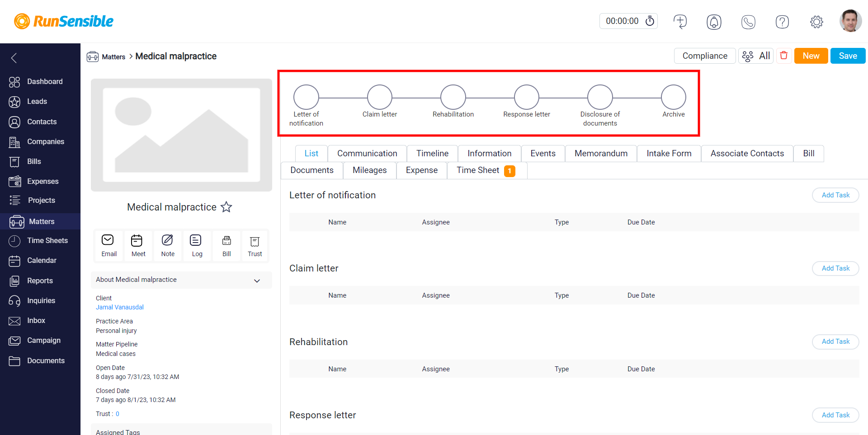Add Task under Response letter
Viewport: 868px width, 435px height.
pyautogui.click(x=835, y=415)
